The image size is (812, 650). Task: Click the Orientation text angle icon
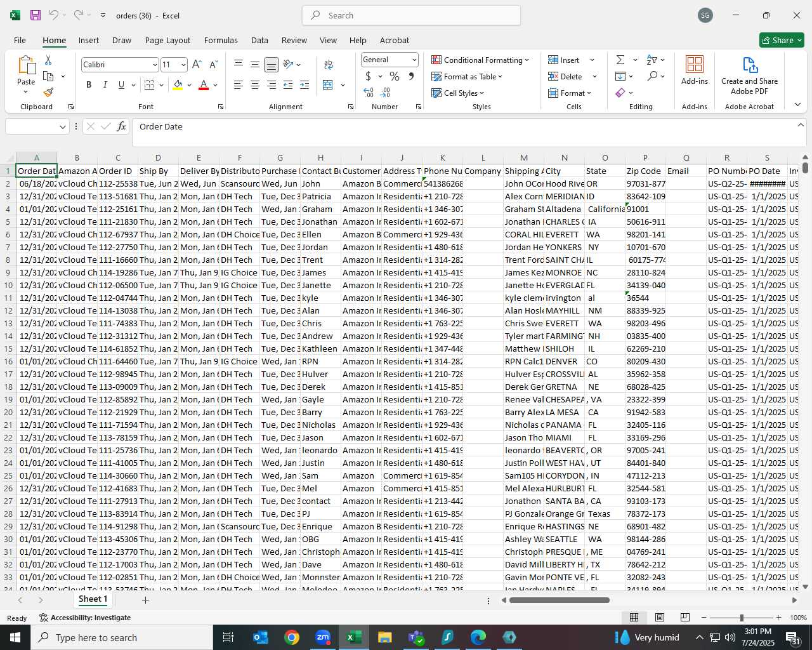[289, 64]
